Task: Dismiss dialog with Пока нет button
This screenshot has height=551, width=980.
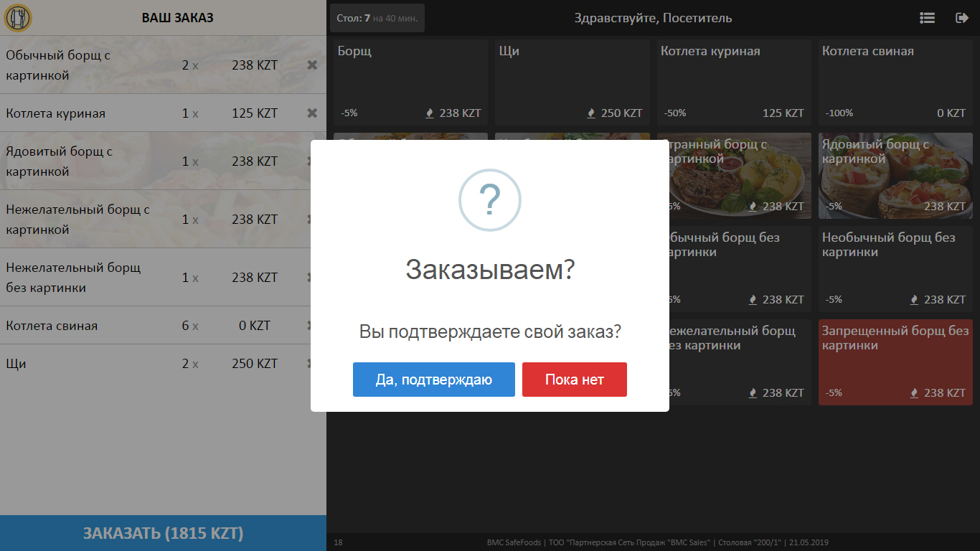Action: coord(574,380)
